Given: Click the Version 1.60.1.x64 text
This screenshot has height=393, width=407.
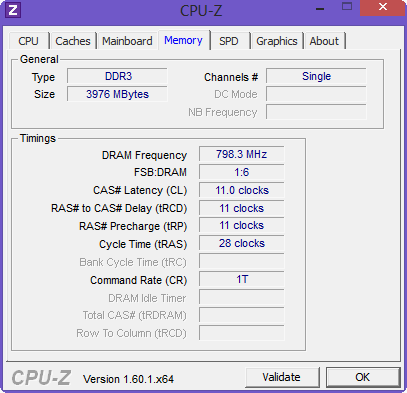Looking at the screenshot, I should (x=129, y=379).
